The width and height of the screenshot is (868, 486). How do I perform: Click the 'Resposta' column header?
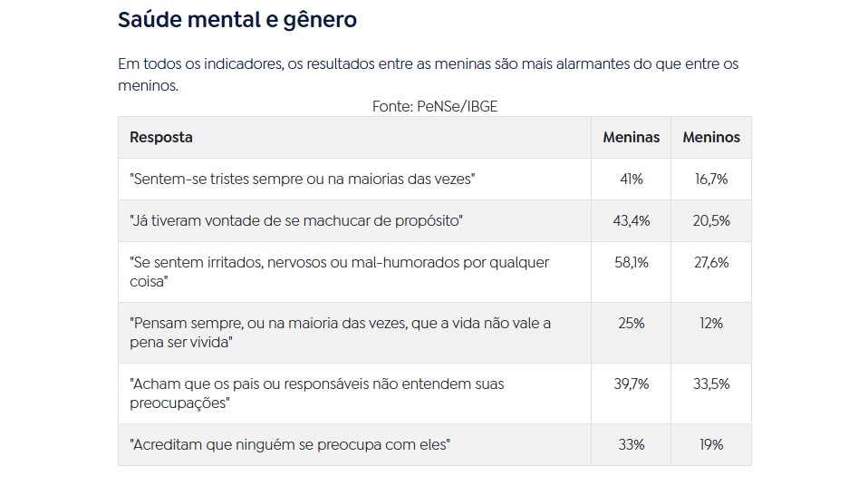(x=161, y=138)
